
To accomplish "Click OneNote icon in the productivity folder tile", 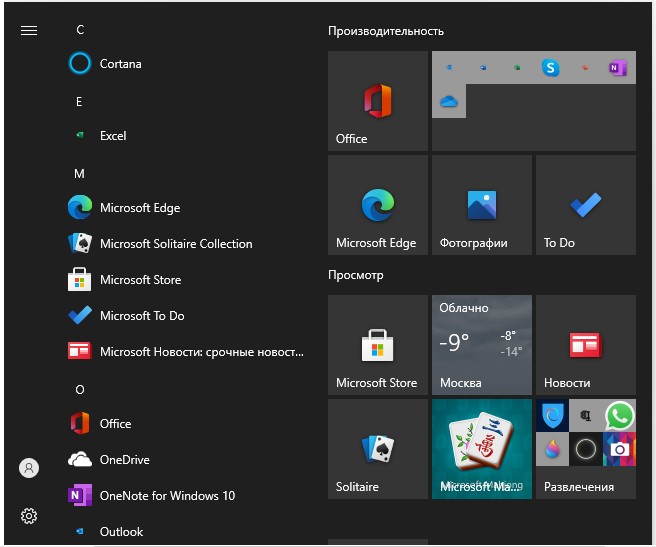I will [x=618, y=67].
